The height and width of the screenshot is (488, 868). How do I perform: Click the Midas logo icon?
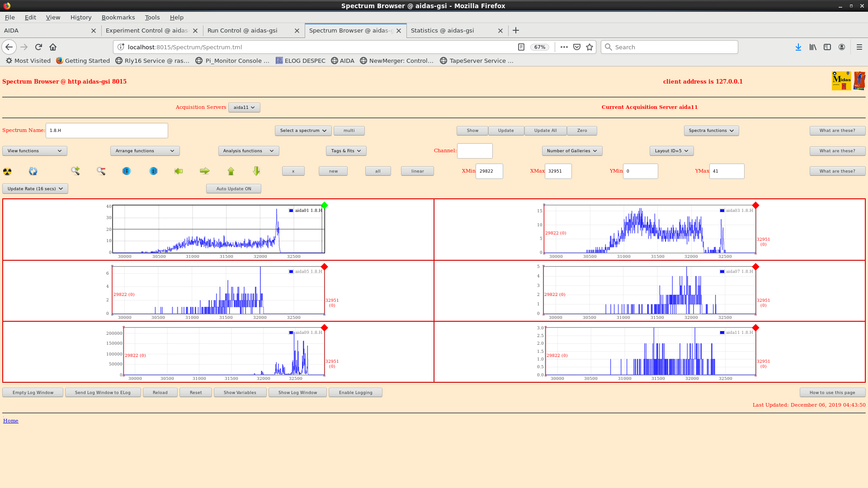[841, 81]
